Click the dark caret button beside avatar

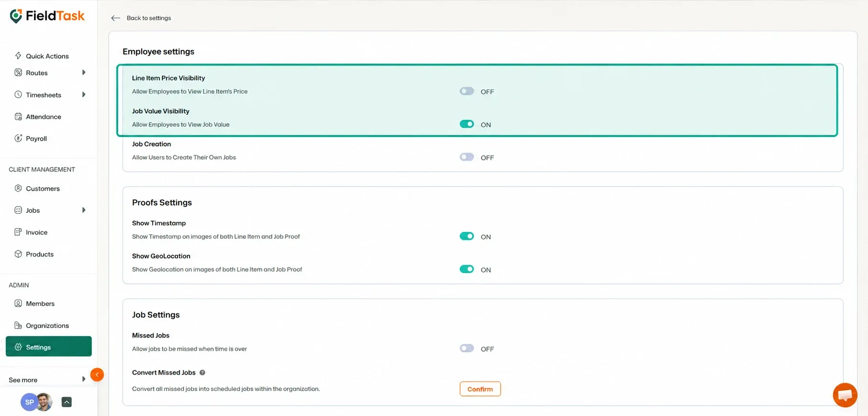67,402
